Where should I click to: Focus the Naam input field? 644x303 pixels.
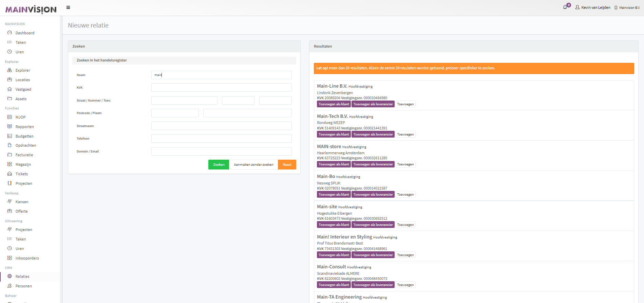[x=221, y=75]
